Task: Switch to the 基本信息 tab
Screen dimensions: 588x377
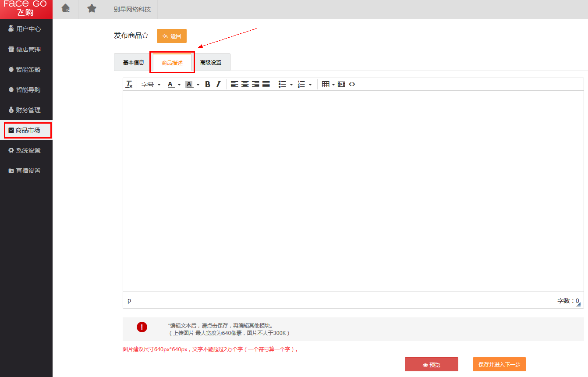Action: click(x=134, y=62)
